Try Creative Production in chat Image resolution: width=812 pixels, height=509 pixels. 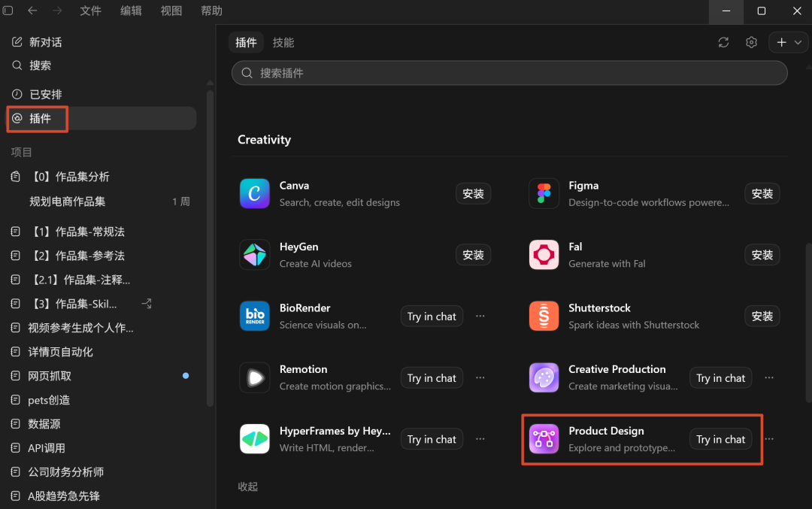point(721,378)
